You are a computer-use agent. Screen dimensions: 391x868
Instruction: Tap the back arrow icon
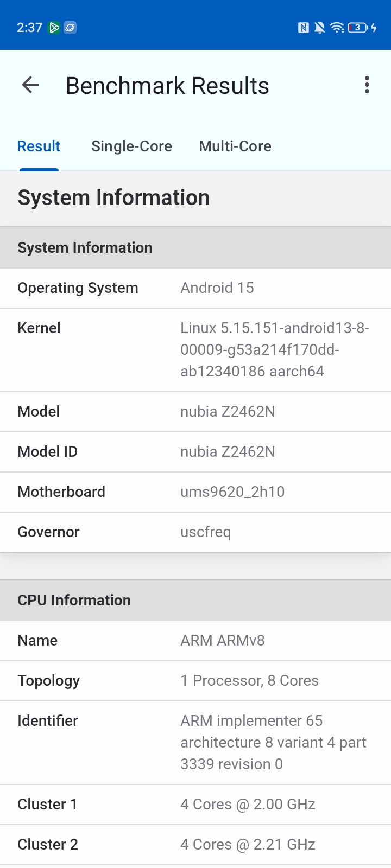point(30,85)
